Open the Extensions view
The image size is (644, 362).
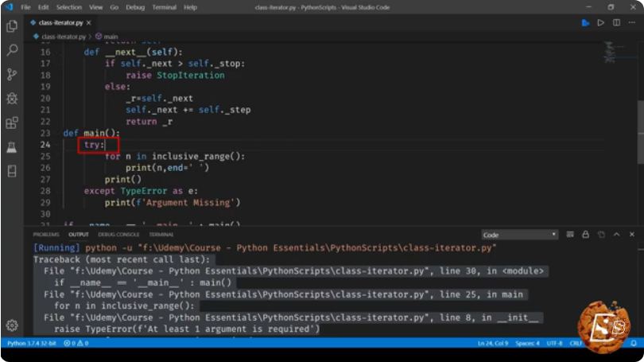point(12,123)
